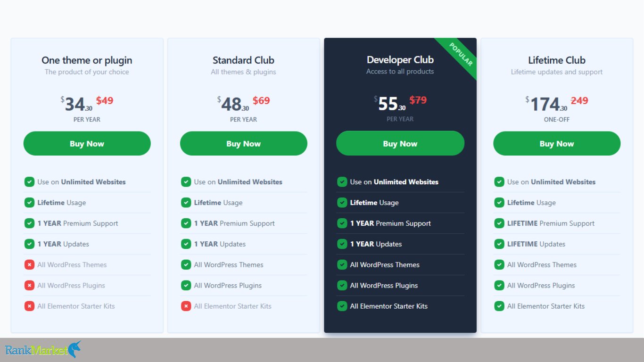This screenshot has width=644, height=362.
Task: Click check icon for LIFETIME Updates
Action: point(499,244)
